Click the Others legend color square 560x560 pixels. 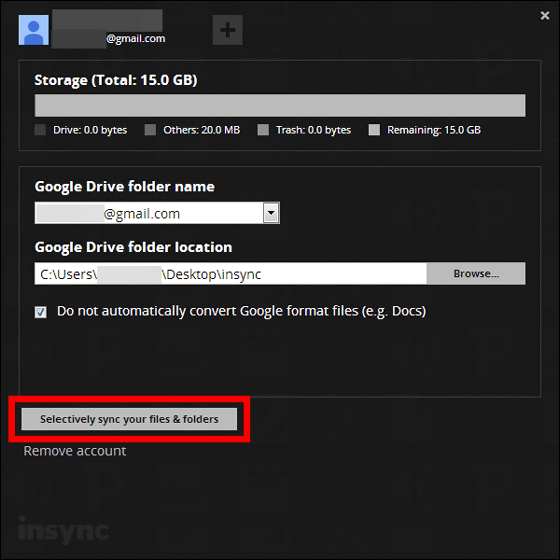coord(150,130)
